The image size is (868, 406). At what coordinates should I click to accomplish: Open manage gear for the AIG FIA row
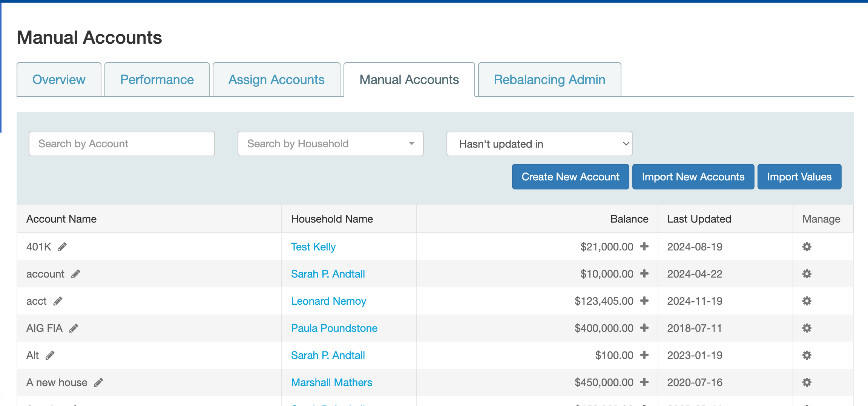pos(807,328)
